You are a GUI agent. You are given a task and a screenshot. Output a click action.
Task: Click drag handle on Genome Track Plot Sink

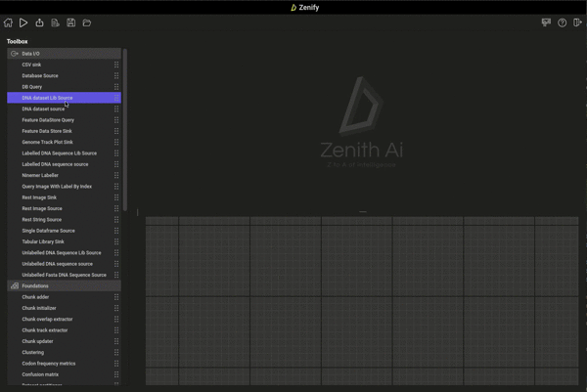pos(116,142)
